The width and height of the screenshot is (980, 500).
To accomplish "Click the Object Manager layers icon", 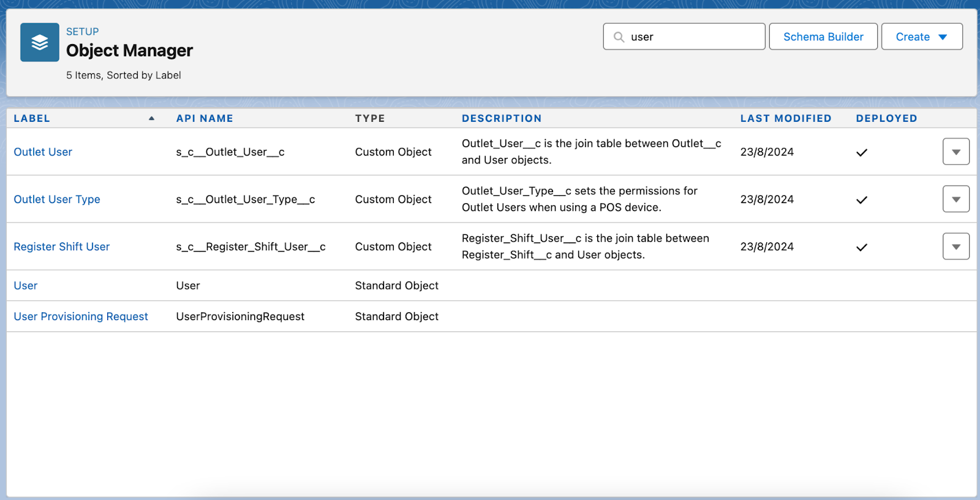I will tap(40, 42).
